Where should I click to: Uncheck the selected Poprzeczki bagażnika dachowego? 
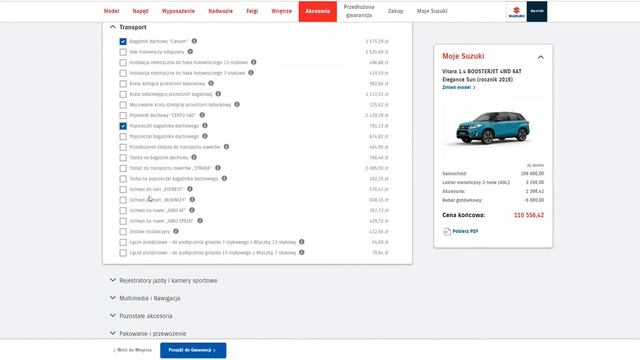(x=123, y=126)
